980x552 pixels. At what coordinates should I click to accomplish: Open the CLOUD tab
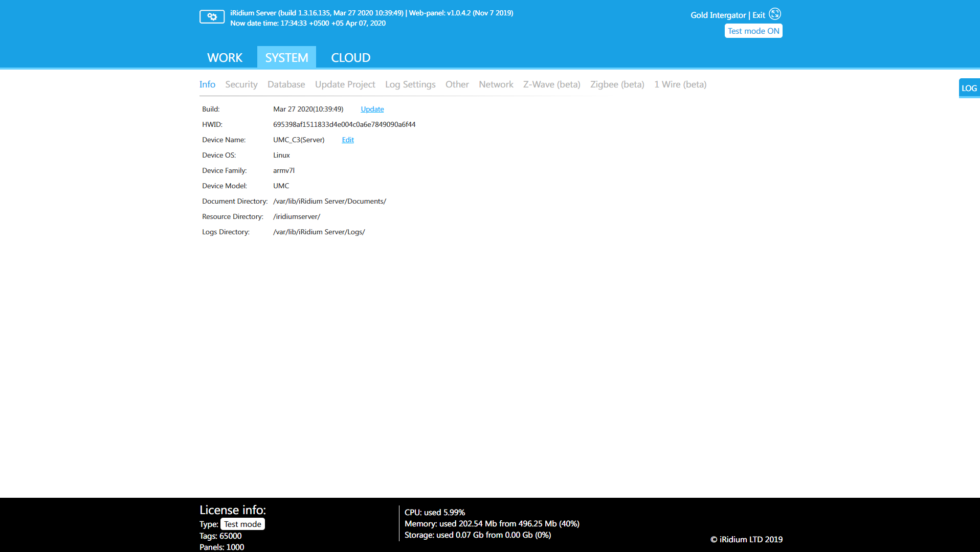350,58
